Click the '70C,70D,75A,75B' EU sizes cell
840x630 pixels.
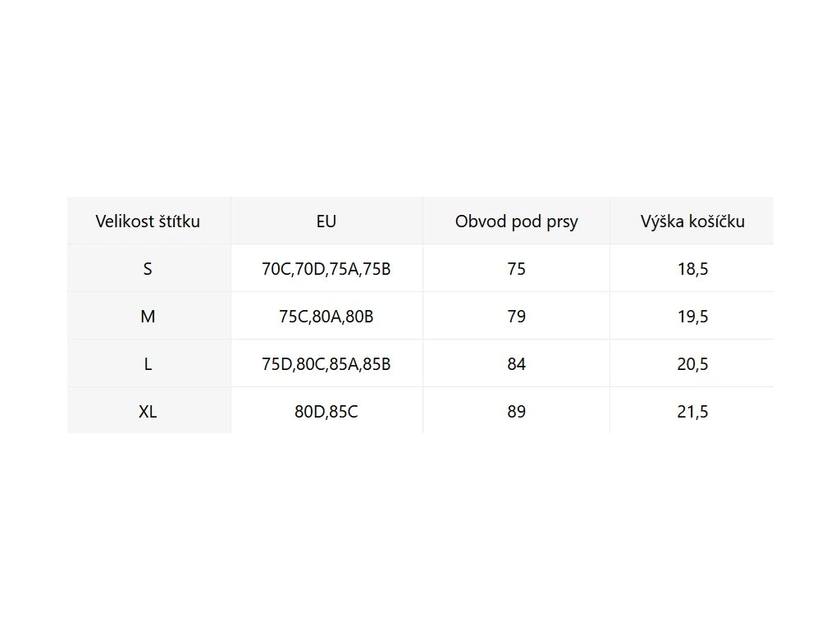coord(326,269)
